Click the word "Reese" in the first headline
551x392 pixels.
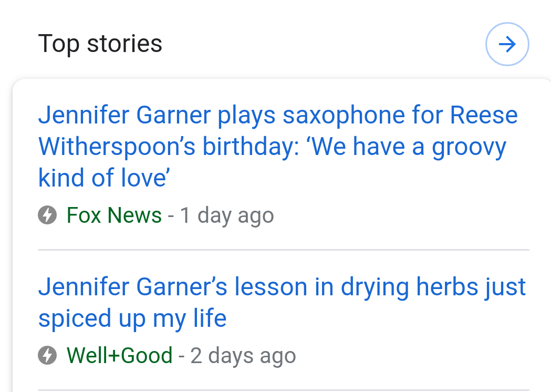click(x=484, y=115)
